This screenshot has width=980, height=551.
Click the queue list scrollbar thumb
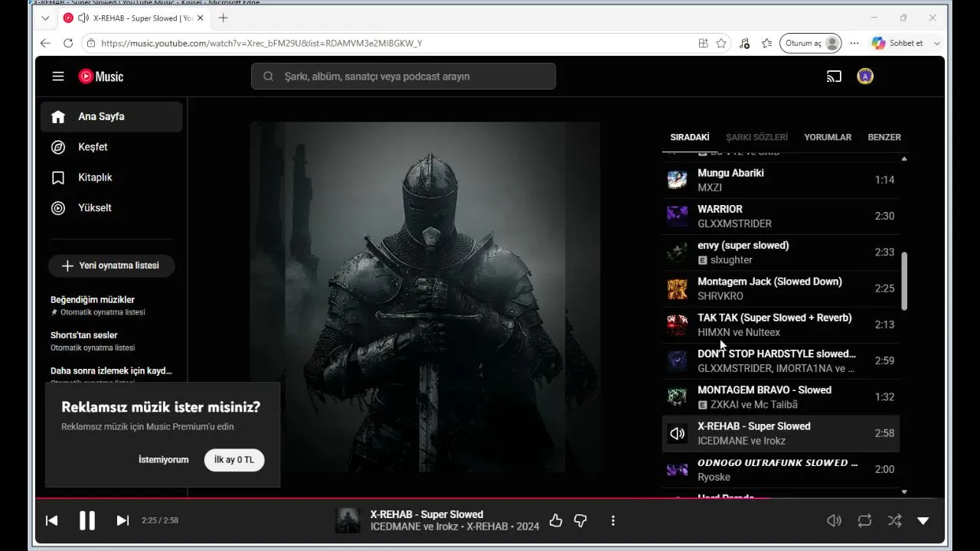pyautogui.click(x=904, y=281)
